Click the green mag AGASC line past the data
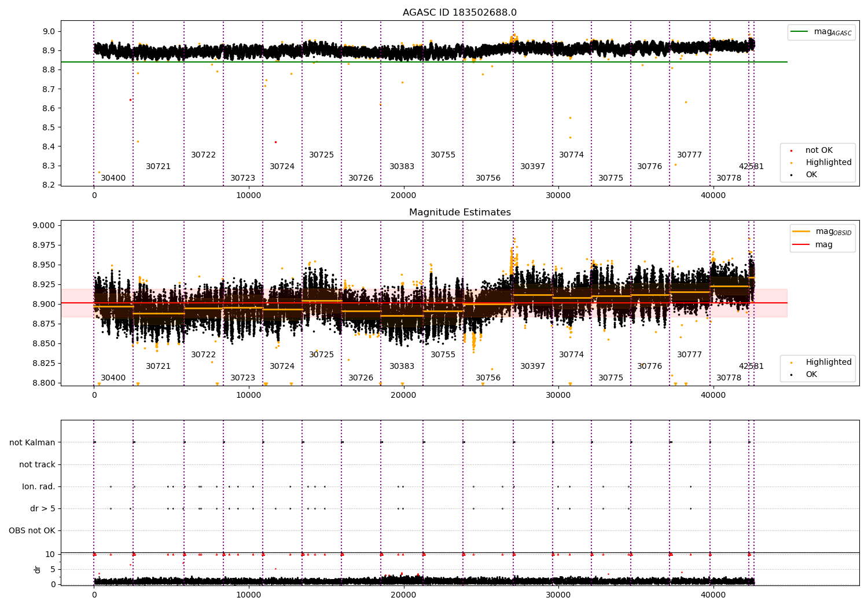 [x=770, y=62]
